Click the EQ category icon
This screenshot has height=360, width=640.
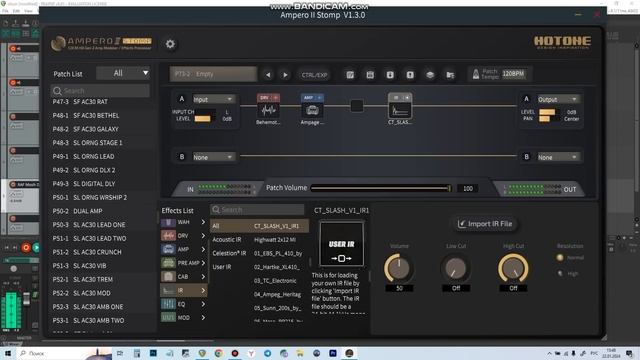pos(168,304)
